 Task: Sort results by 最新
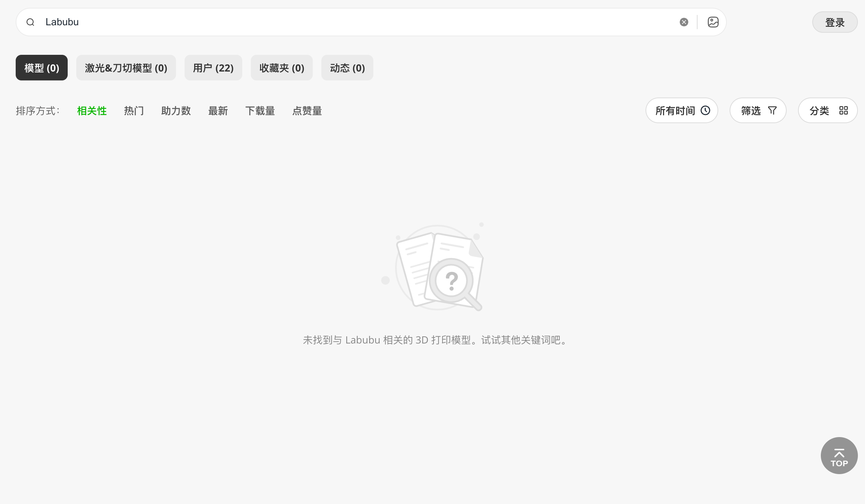(218, 111)
